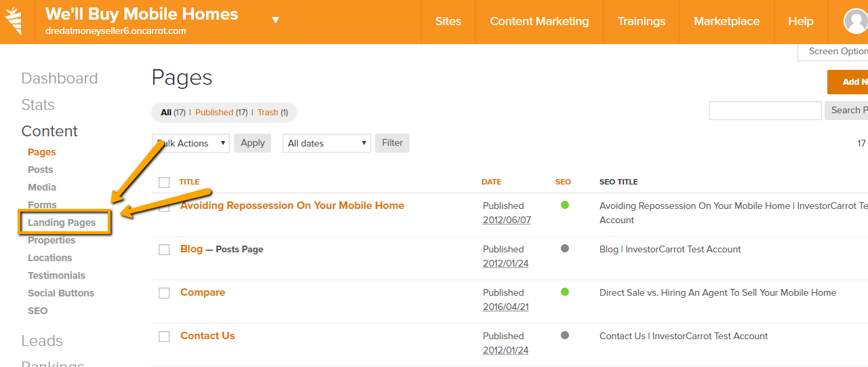Viewport: 868px width, 367px height.
Task: Toggle the select-all pages checkbox
Action: point(164,182)
